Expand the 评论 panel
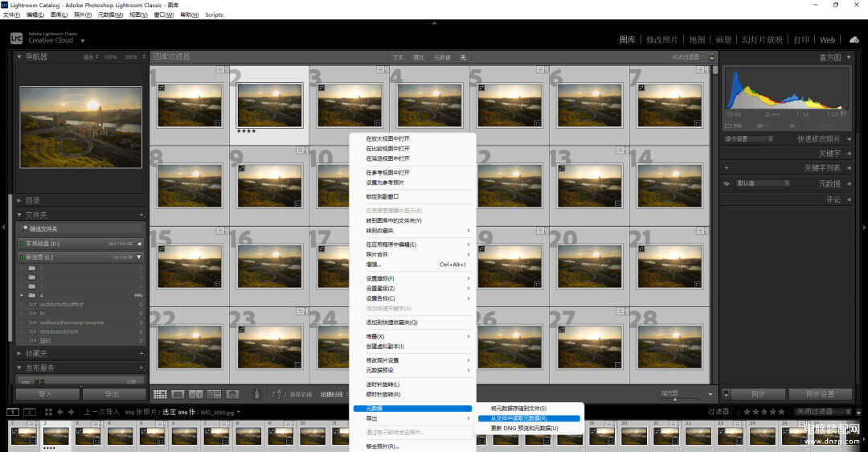 [x=849, y=199]
